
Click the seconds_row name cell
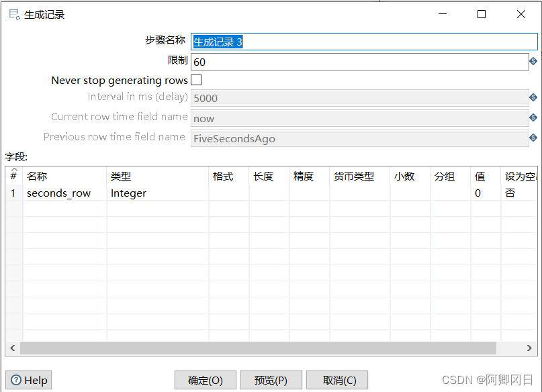(x=64, y=193)
